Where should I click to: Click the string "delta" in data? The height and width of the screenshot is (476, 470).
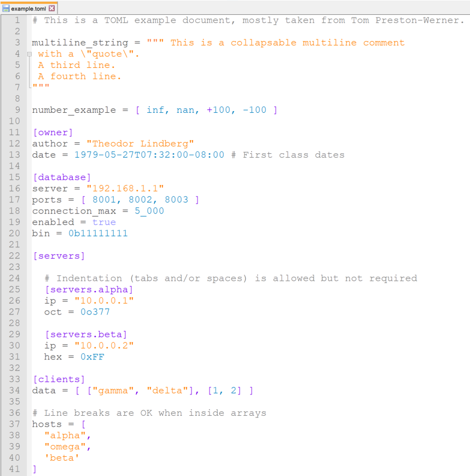pos(167,391)
